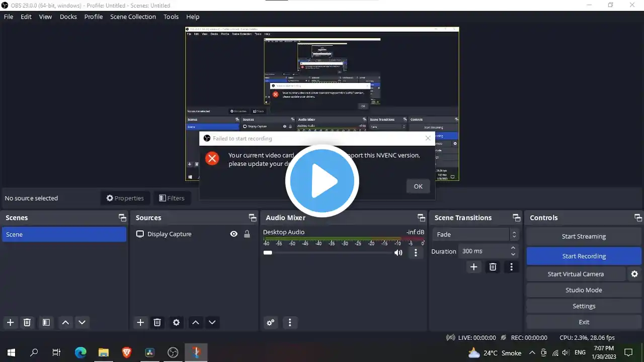
Task: Add a scene transition with plus icon
Action: click(473, 267)
